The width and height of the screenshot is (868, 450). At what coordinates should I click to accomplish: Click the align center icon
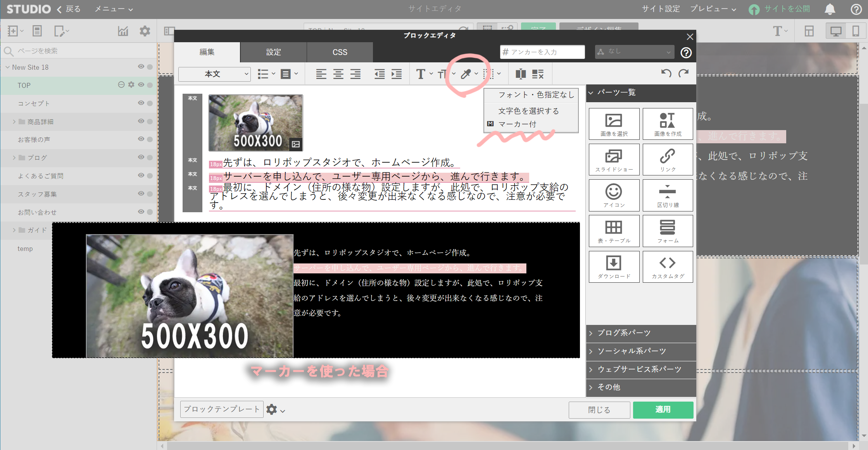pyautogui.click(x=338, y=74)
